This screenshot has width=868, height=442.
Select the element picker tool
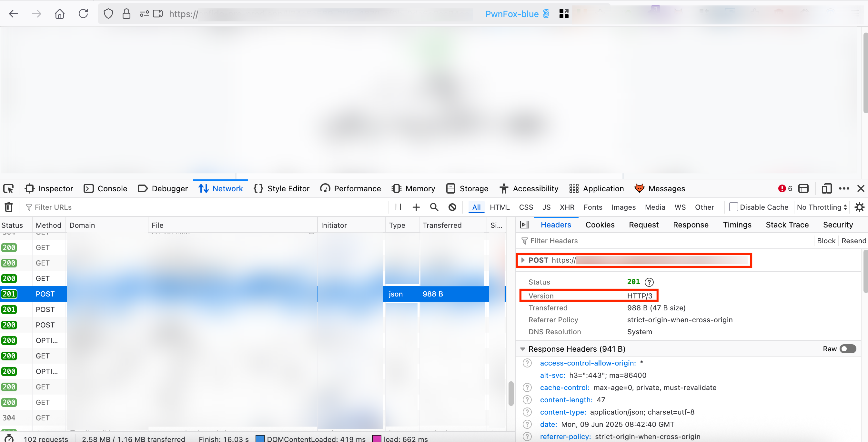tap(8, 188)
